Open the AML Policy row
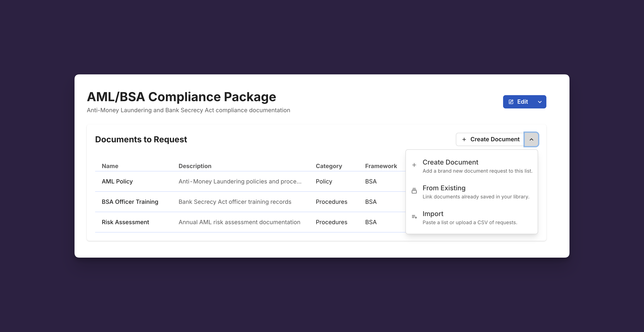This screenshot has height=332, width=644. coord(117,181)
